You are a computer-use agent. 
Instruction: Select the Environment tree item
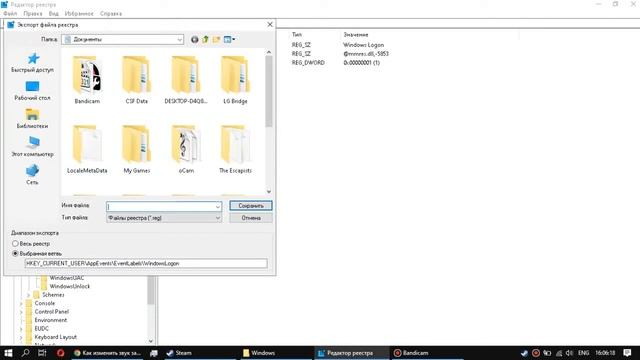51,320
